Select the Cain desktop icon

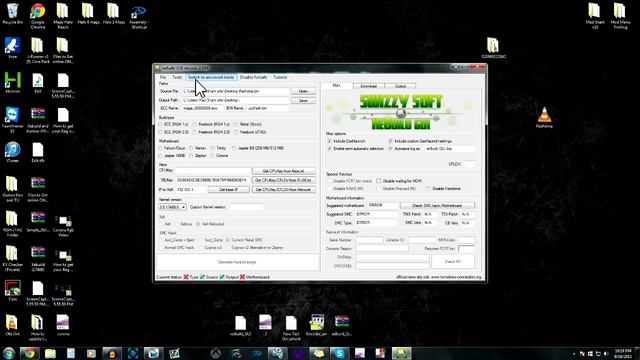(12, 291)
